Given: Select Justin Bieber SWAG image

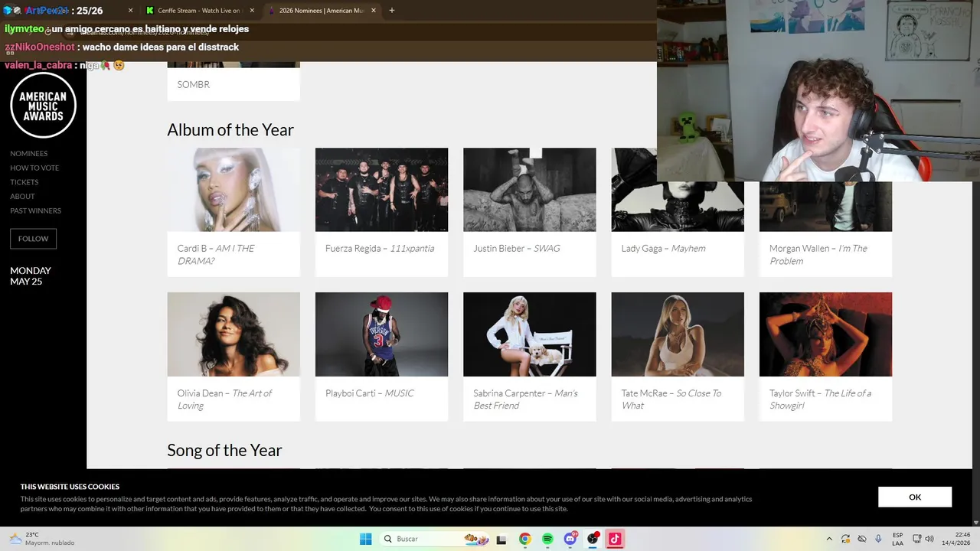Looking at the screenshot, I should (529, 190).
